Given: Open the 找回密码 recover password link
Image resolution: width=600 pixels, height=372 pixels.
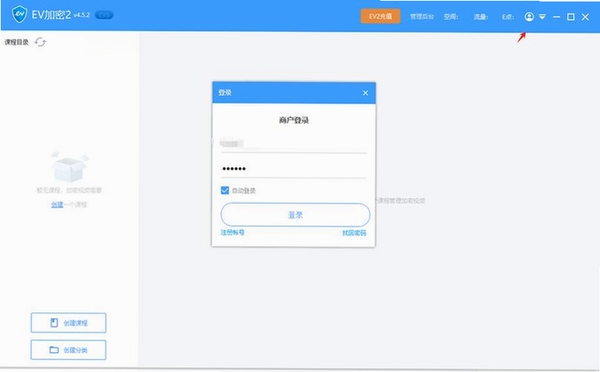Looking at the screenshot, I should click(354, 233).
